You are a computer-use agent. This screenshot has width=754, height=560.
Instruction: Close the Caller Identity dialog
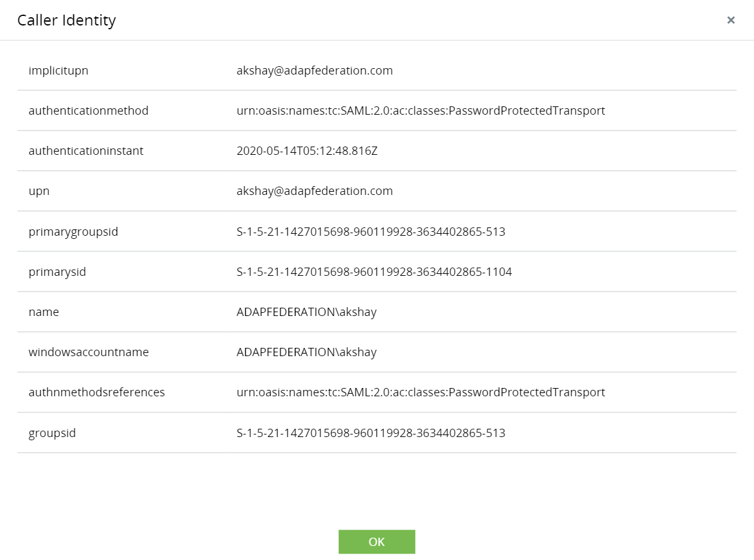click(x=731, y=20)
